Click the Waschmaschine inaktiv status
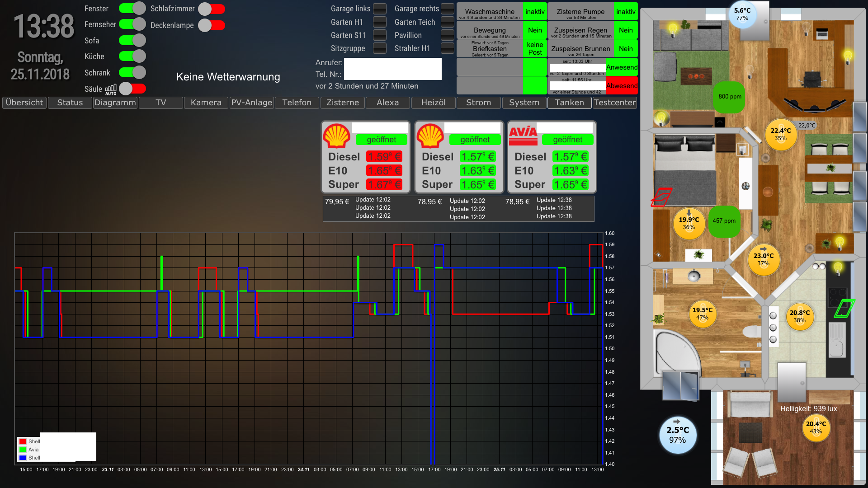Image resolution: width=868 pixels, height=488 pixels. click(x=535, y=12)
